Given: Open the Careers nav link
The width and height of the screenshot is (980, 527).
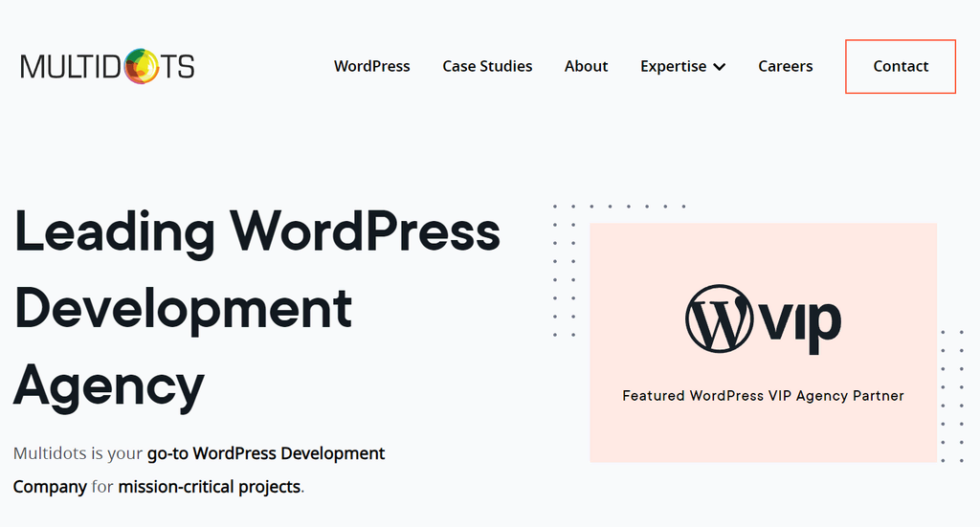Looking at the screenshot, I should coord(786,66).
